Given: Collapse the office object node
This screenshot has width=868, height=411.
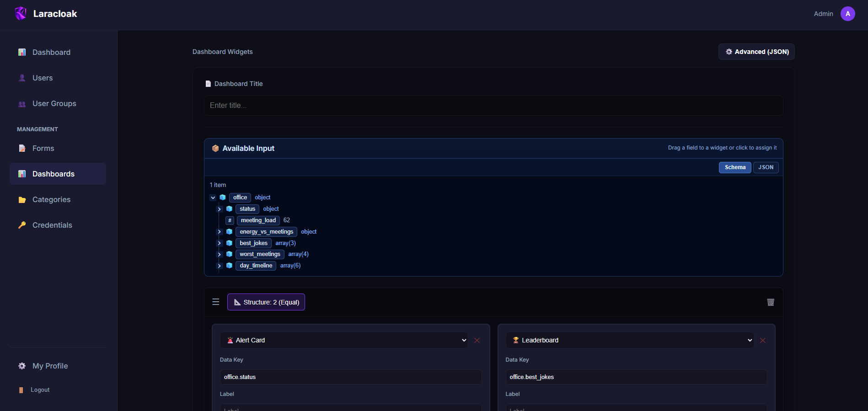Looking at the screenshot, I should click(213, 197).
